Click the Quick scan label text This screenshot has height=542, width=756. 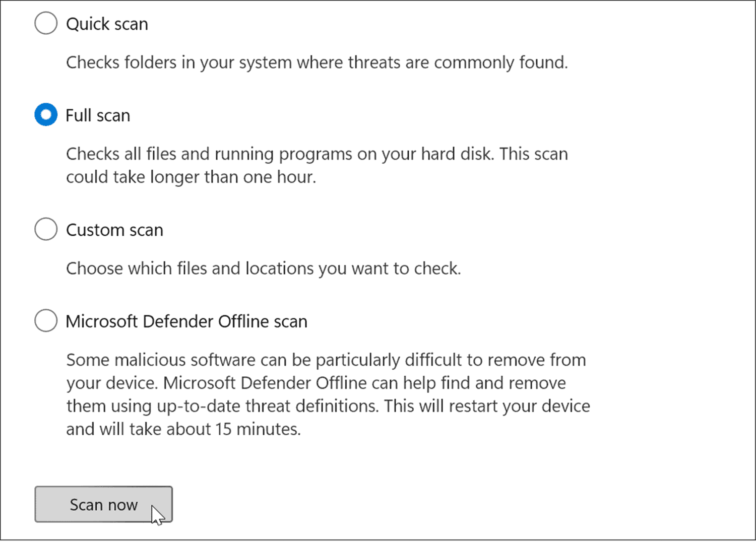click(x=106, y=23)
